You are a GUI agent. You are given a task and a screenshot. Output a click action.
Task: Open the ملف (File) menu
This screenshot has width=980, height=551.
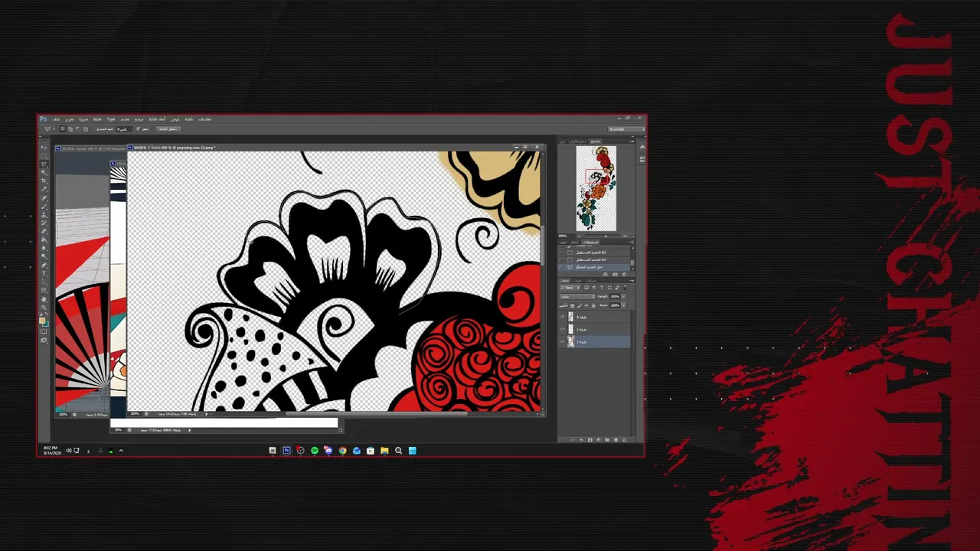pos(57,119)
